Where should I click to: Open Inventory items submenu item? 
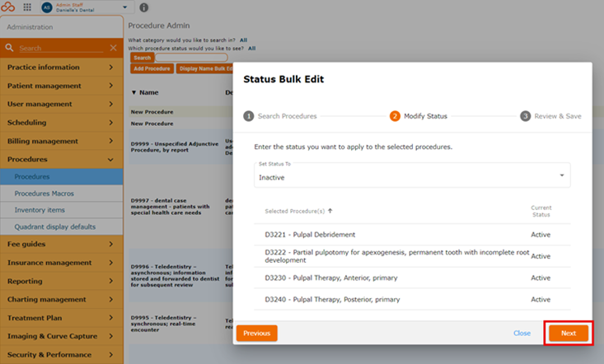(62, 210)
